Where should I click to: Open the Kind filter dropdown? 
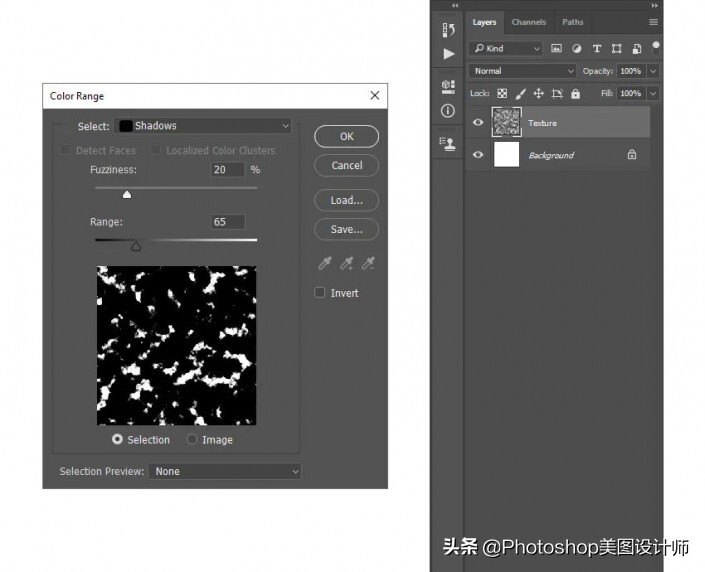(506, 49)
